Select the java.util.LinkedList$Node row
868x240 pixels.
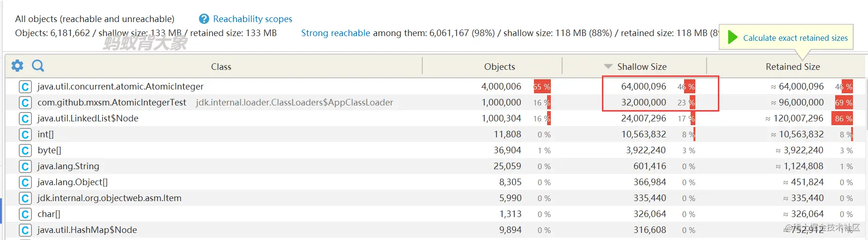click(x=436, y=119)
